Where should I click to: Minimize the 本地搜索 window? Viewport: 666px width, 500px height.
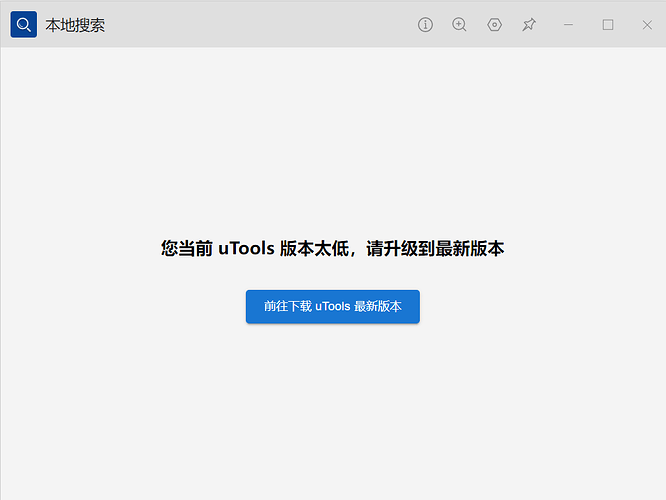point(568,25)
